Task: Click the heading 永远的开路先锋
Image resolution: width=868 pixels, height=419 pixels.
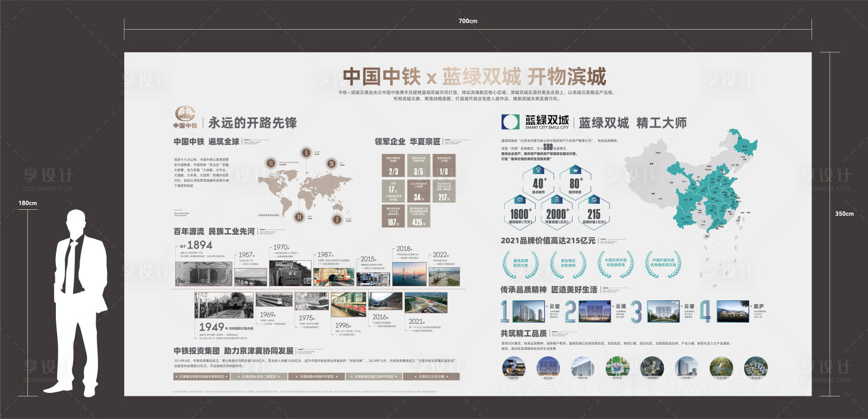Action: point(253,122)
